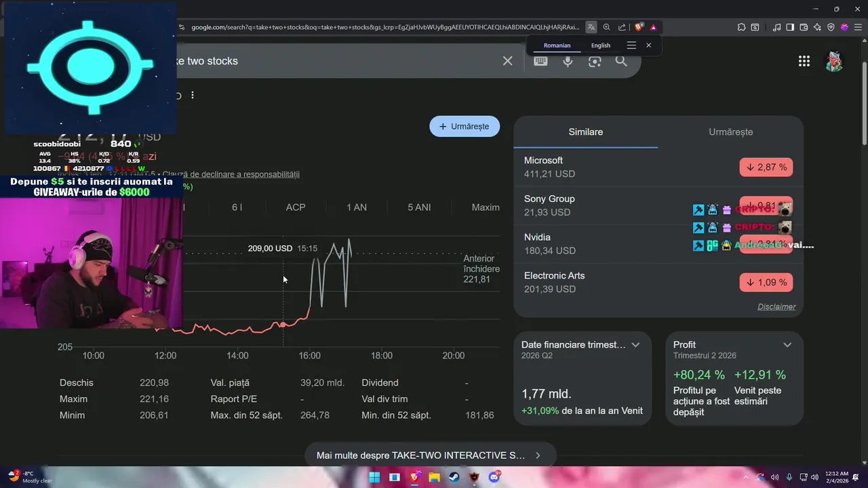Open translate popup options menu icon

click(631, 45)
